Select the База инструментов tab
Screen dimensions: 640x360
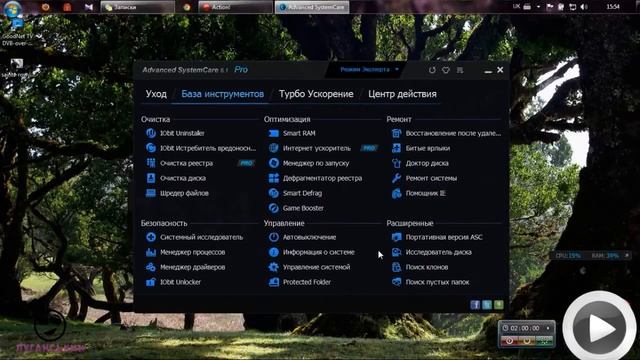pos(222,94)
